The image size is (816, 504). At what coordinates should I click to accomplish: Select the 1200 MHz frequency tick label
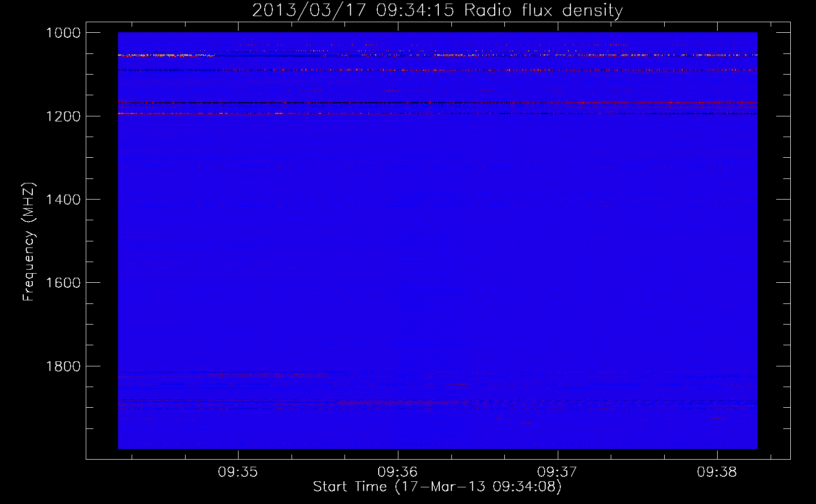63,116
